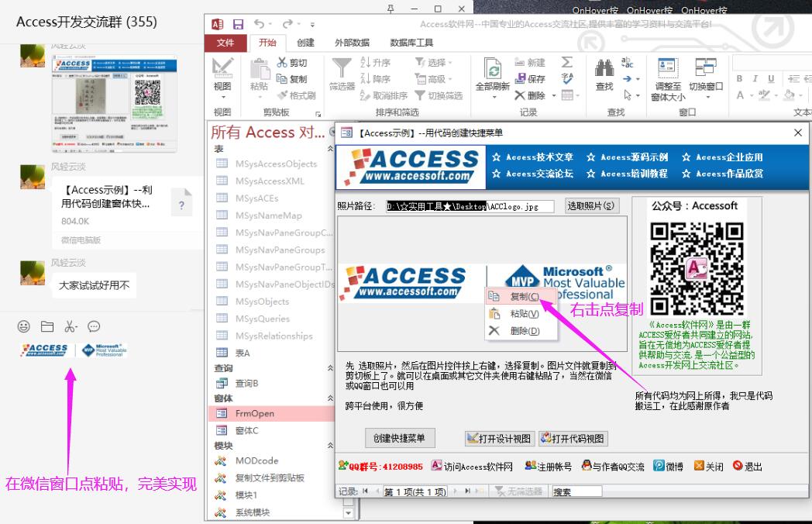Open WeChat chat history bubble icon
812x524 pixels.
coord(94,326)
